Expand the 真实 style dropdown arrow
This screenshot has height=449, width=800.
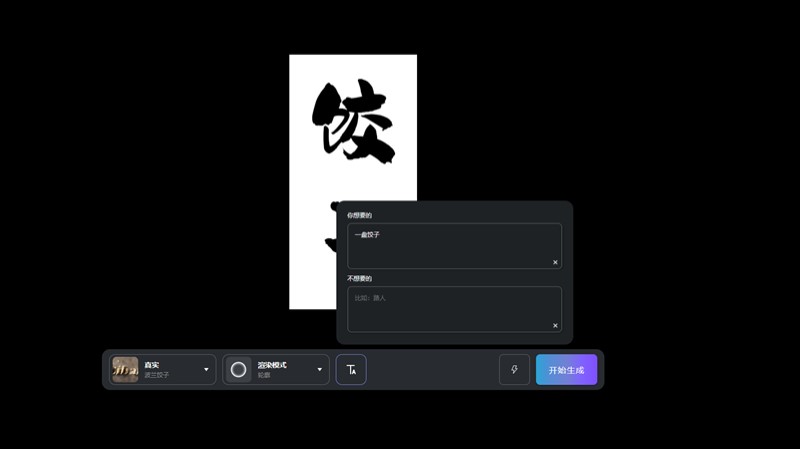pos(207,370)
